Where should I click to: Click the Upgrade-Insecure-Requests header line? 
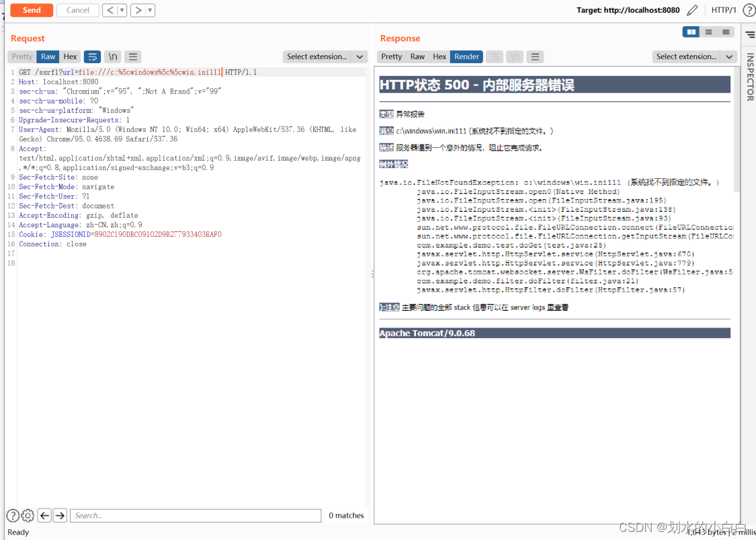[x=74, y=120]
